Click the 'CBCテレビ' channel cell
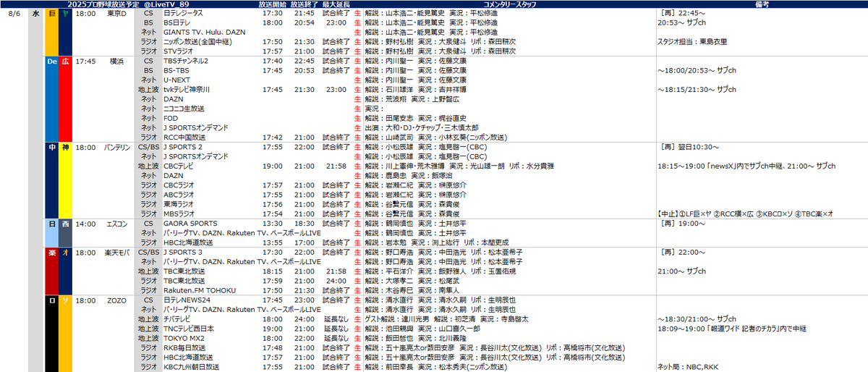Image resolution: width=868 pixels, height=372 pixels. click(x=179, y=166)
